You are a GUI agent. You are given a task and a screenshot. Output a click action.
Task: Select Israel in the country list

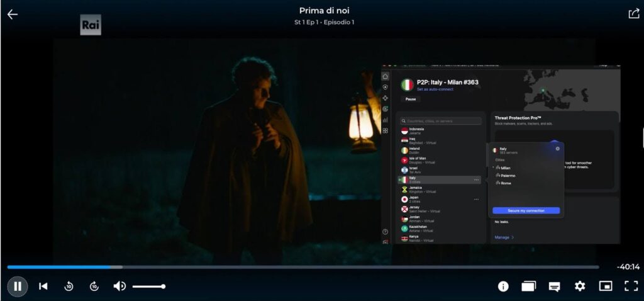pos(441,170)
